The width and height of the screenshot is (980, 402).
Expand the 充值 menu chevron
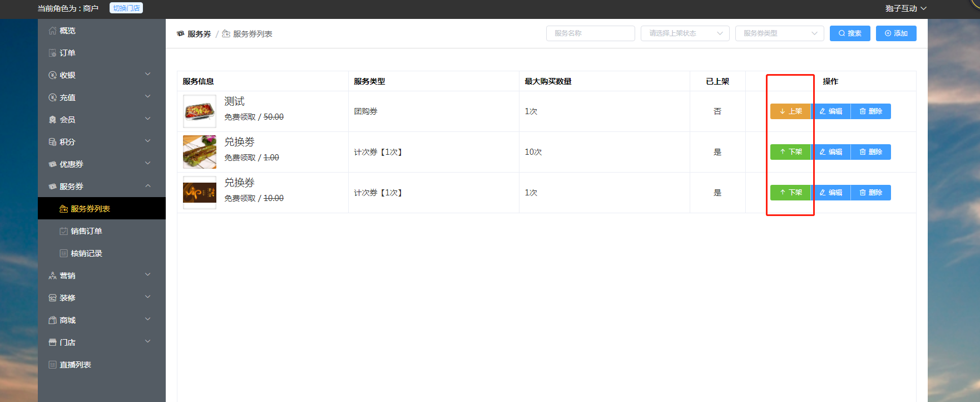(x=148, y=96)
